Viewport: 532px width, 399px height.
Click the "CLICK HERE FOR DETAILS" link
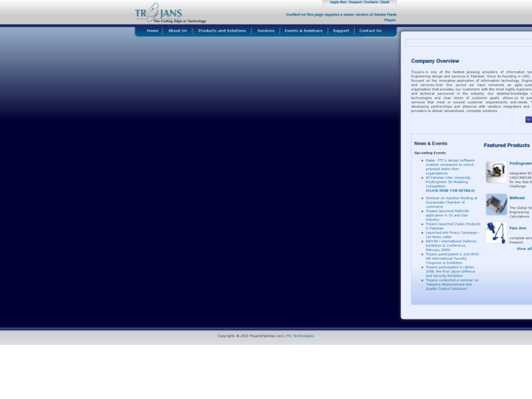(450, 190)
